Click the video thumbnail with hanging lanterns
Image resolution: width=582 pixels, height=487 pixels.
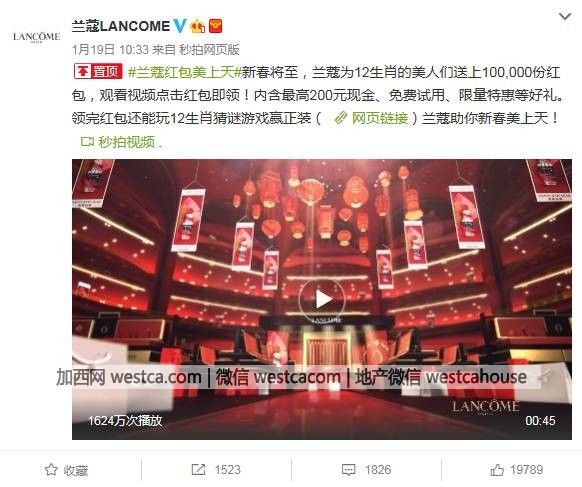point(322,299)
